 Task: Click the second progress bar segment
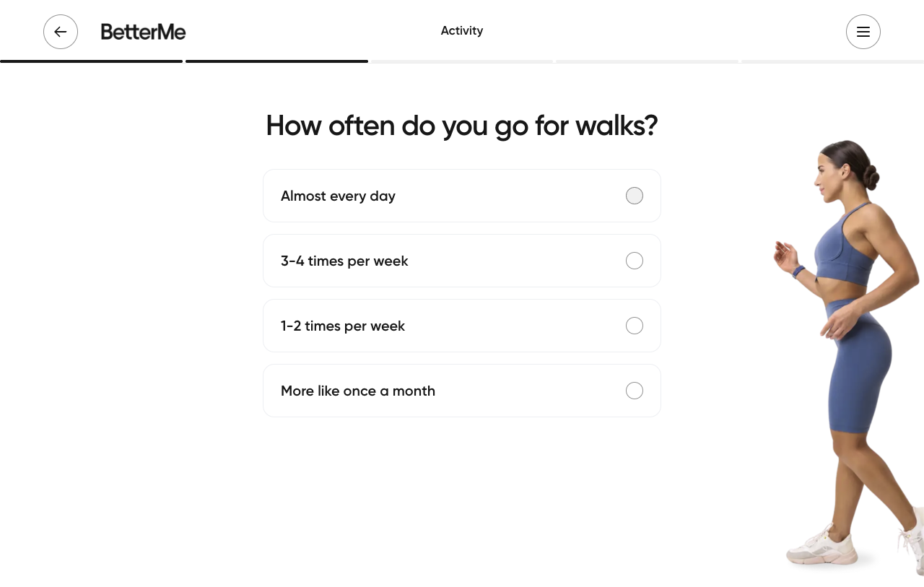(x=276, y=61)
